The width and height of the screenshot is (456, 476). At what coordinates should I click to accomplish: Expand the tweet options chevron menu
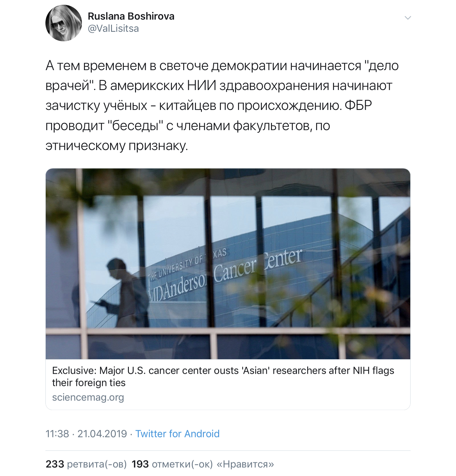(x=408, y=18)
